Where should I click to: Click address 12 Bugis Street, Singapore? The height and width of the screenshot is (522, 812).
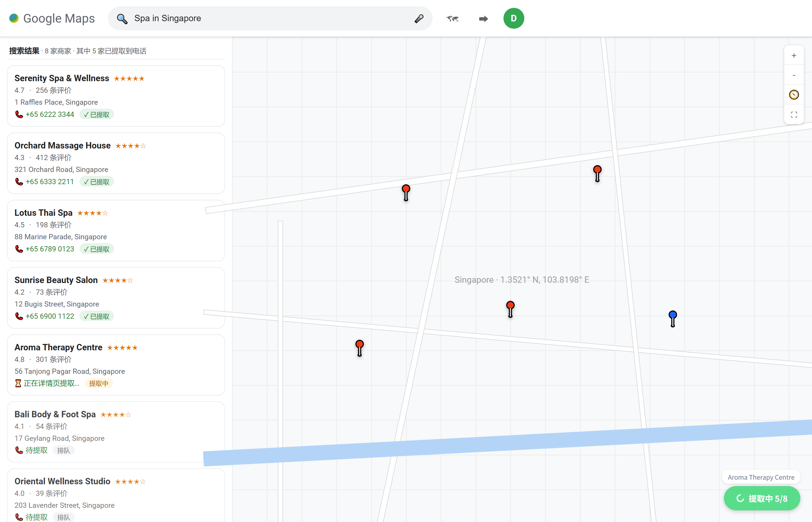57,304
